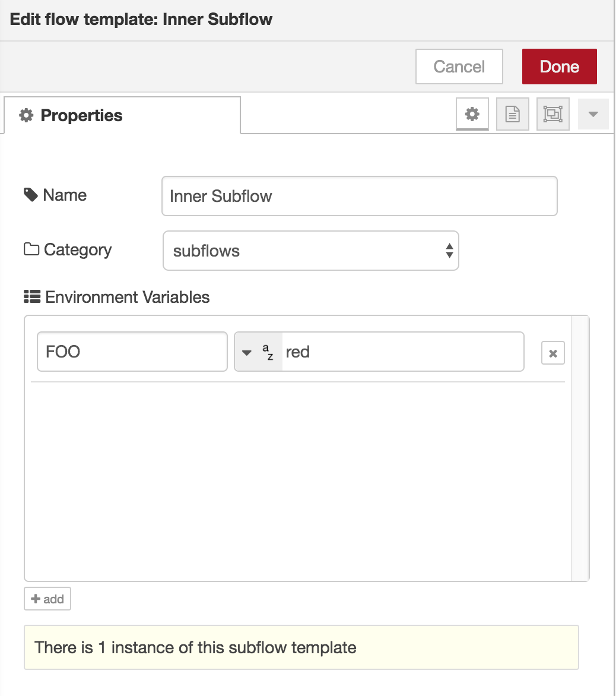This screenshot has width=616, height=696.
Task: Click the Environment Variables list icon
Action: click(x=32, y=296)
